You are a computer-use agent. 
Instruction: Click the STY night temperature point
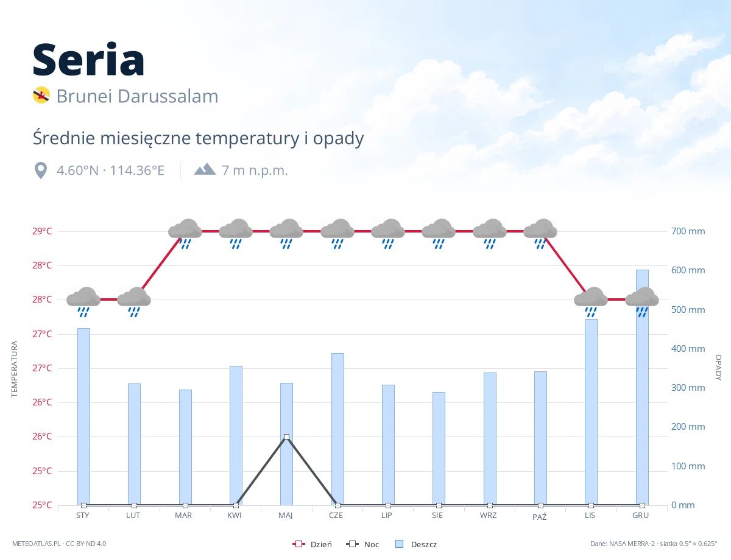(83, 505)
